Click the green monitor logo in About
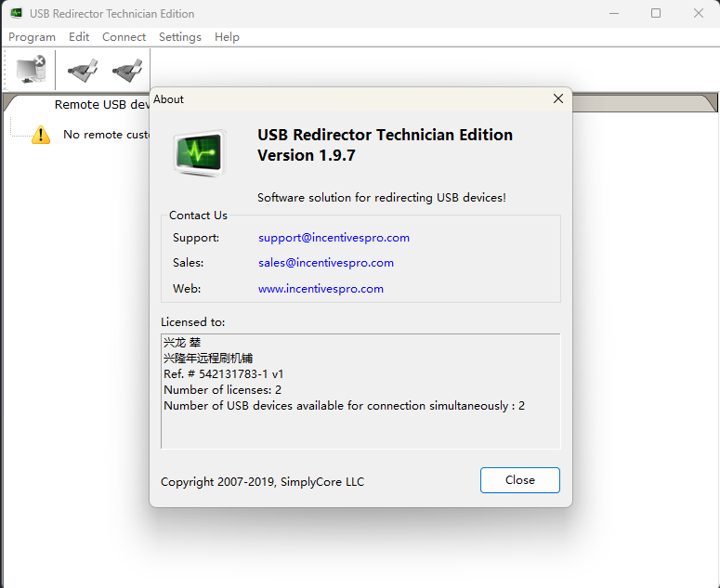Image resolution: width=720 pixels, height=588 pixels. click(x=200, y=153)
